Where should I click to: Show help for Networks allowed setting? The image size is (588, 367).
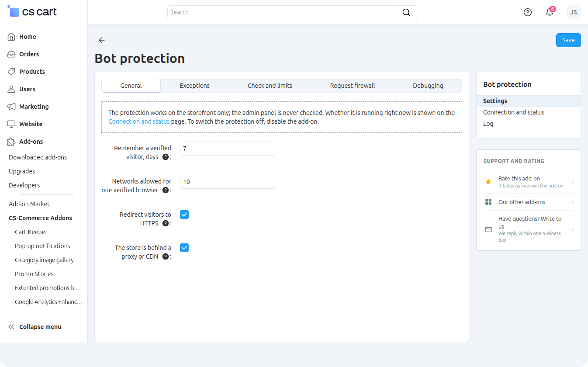click(166, 190)
